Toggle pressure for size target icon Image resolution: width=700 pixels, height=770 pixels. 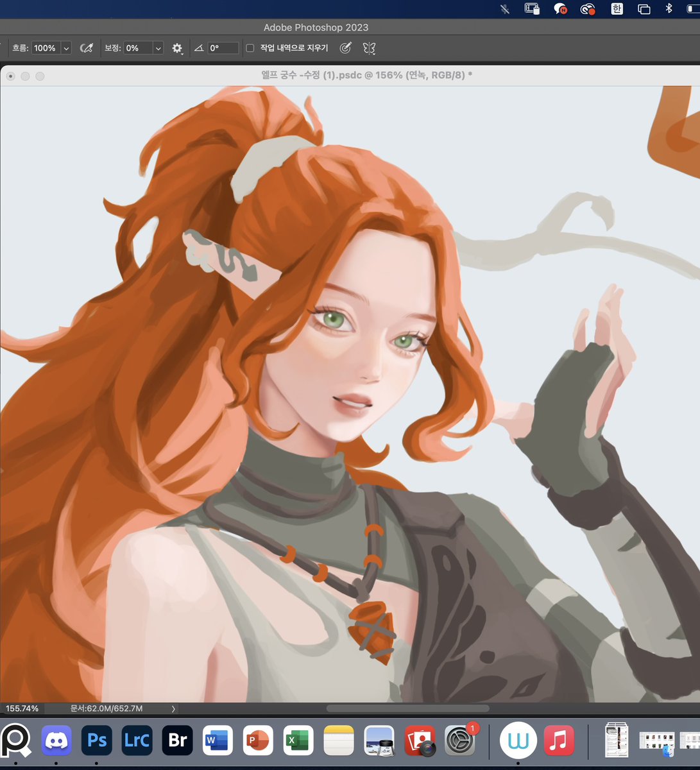pyautogui.click(x=345, y=48)
